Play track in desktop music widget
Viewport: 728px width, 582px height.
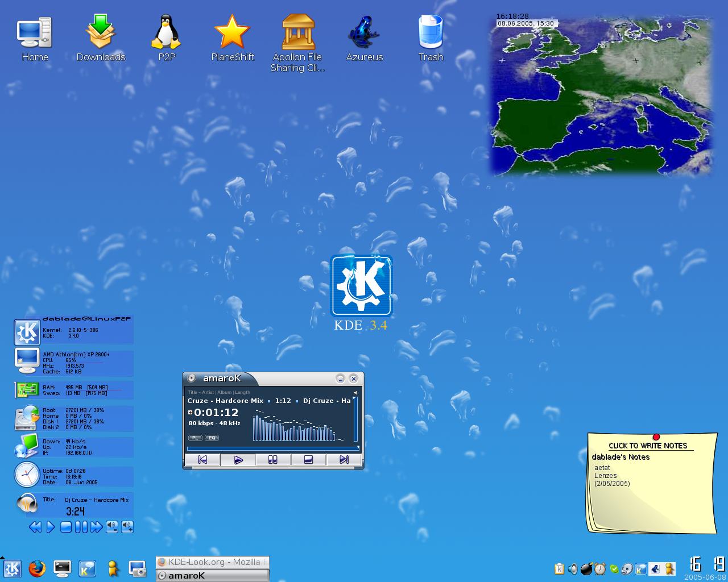pos(51,527)
